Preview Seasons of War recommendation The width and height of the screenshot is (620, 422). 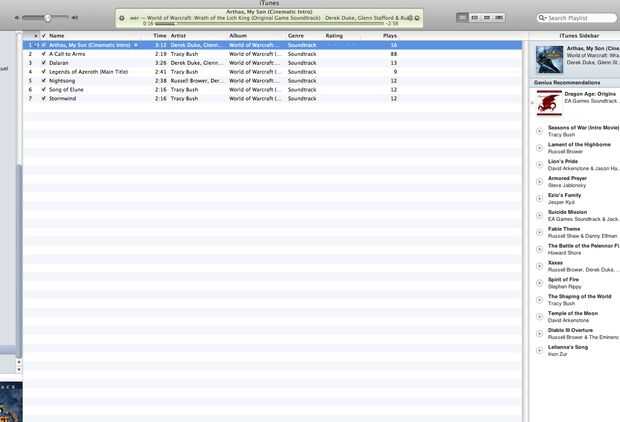pos(539,131)
